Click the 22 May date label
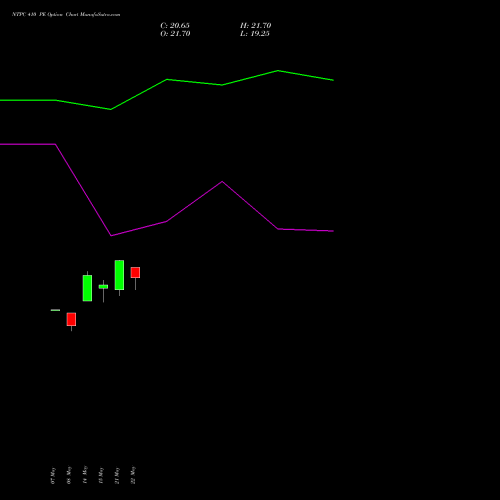The image size is (500, 500). point(133,475)
